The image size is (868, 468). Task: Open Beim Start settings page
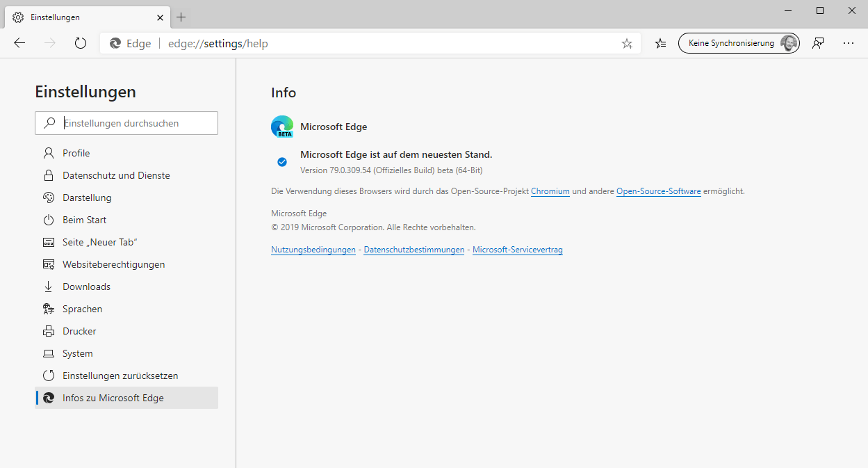84,220
